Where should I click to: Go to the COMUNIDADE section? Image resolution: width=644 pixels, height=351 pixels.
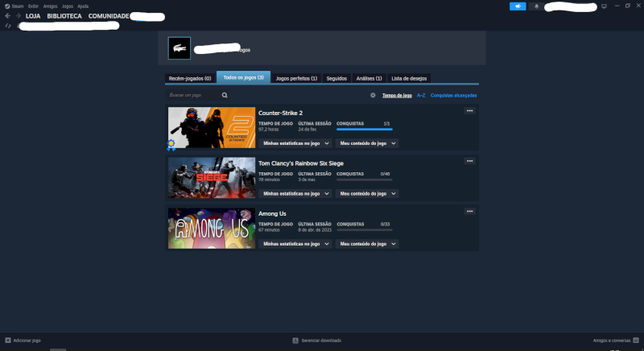(x=109, y=16)
